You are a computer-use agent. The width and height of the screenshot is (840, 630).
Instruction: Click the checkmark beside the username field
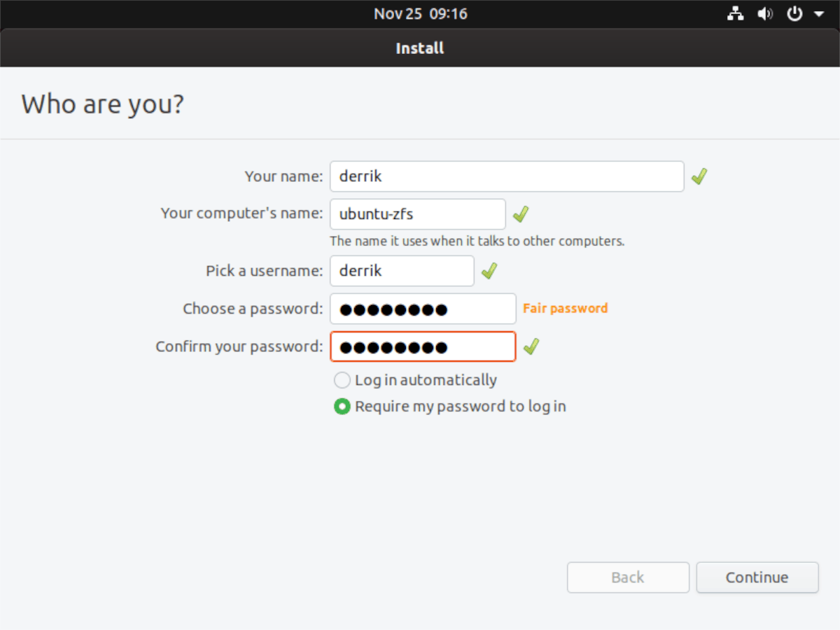pyautogui.click(x=489, y=271)
